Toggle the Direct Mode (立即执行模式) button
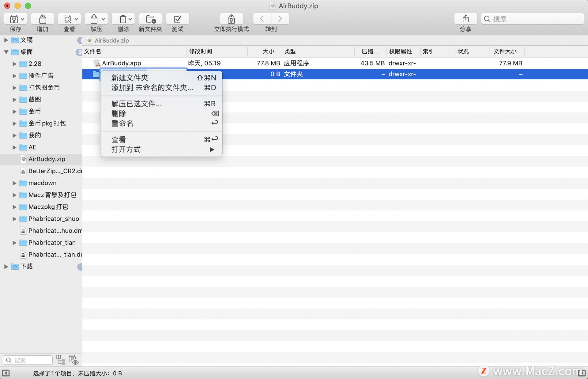588x379 pixels. [231, 19]
